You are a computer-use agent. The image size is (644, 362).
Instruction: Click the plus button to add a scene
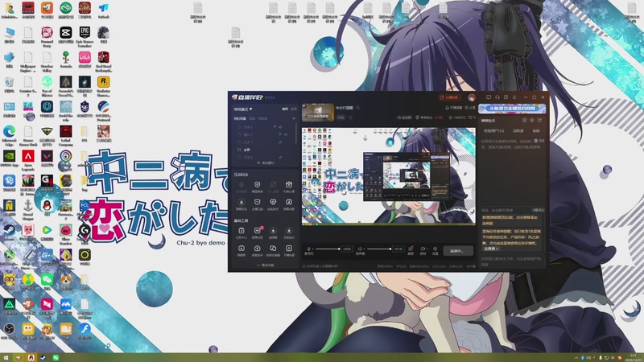(x=294, y=118)
